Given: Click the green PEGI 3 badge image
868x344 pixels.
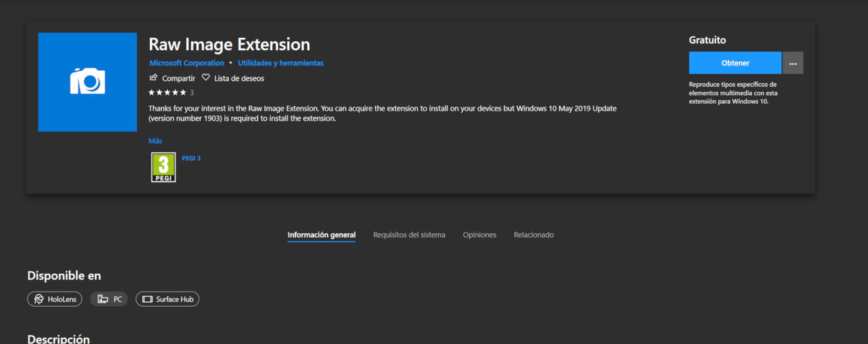Looking at the screenshot, I should point(163,167).
